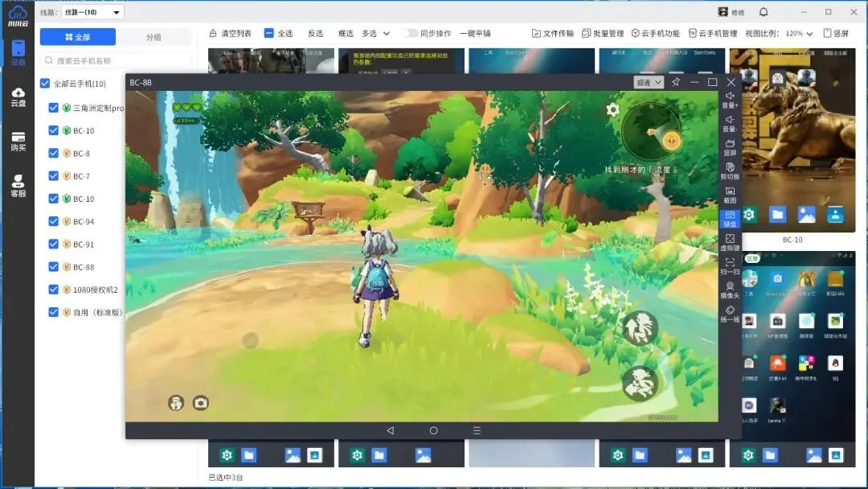Click 反选 invert selection
This screenshot has height=489, width=868.
316,33
